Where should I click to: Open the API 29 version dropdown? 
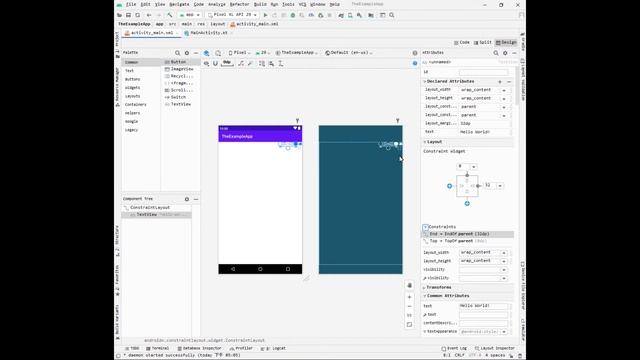[x=263, y=53]
